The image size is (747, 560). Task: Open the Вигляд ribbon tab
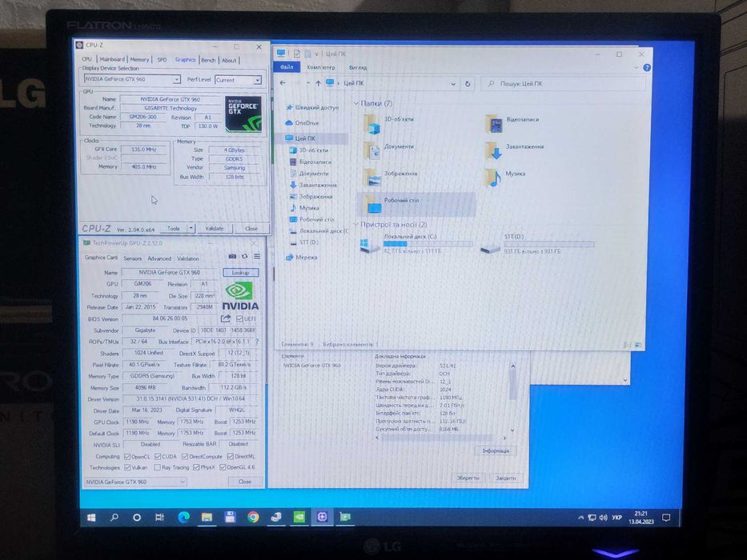point(358,68)
